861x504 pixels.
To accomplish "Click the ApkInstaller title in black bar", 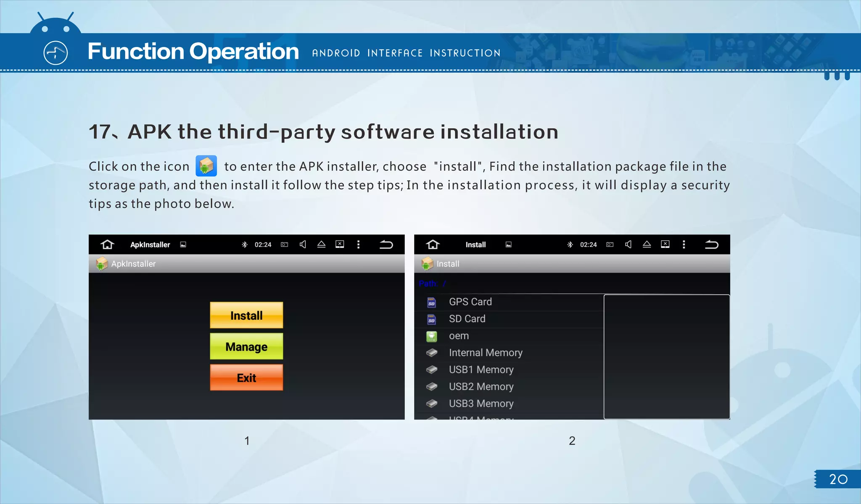I will 150,244.
